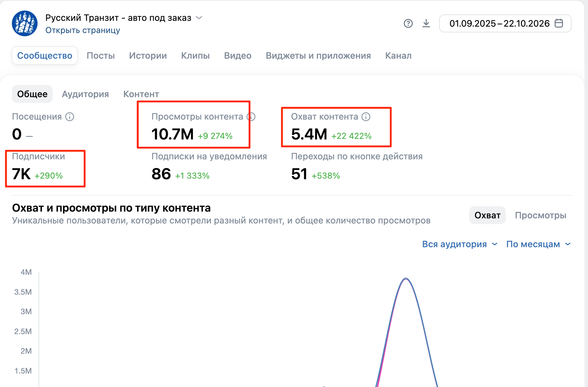Toggle chart to Охват
The width and height of the screenshot is (588, 387).
pos(488,215)
